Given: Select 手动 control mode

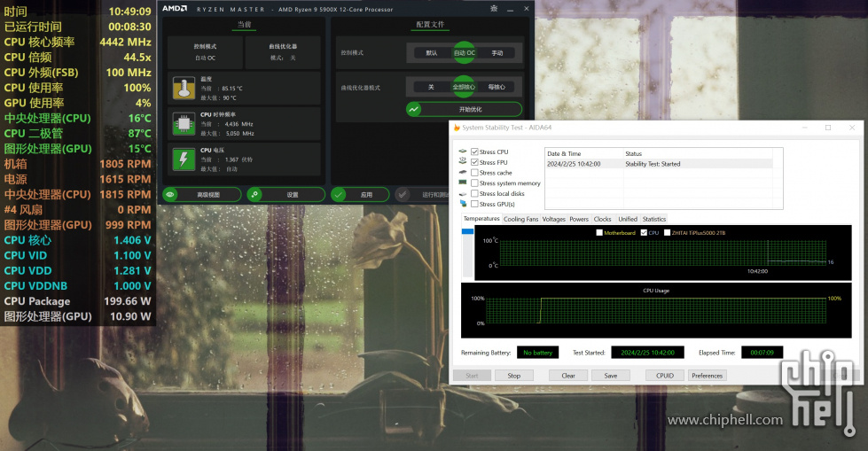Looking at the screenshot, I should tap(497, 53).
